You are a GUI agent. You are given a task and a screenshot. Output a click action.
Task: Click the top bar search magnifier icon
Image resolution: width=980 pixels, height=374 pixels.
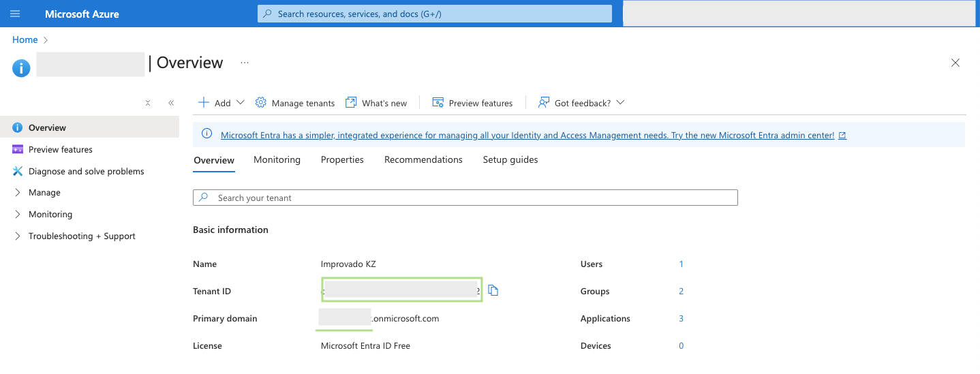(268, 14)
